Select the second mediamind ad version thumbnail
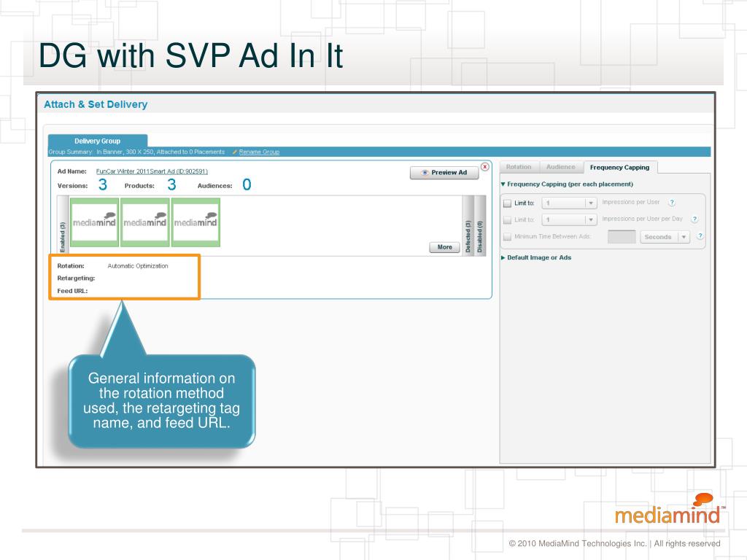The image size is (747, 560). coord(145,222)
